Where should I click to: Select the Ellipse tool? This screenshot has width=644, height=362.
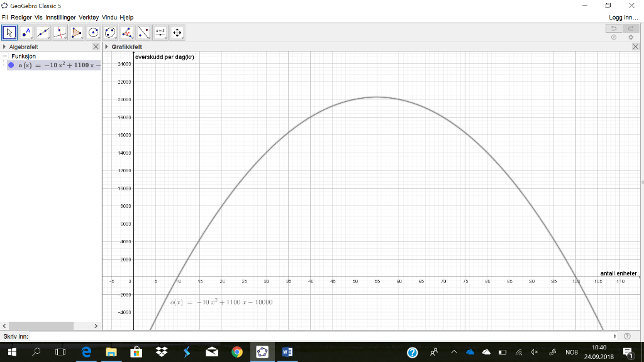(x=110, y=32)
